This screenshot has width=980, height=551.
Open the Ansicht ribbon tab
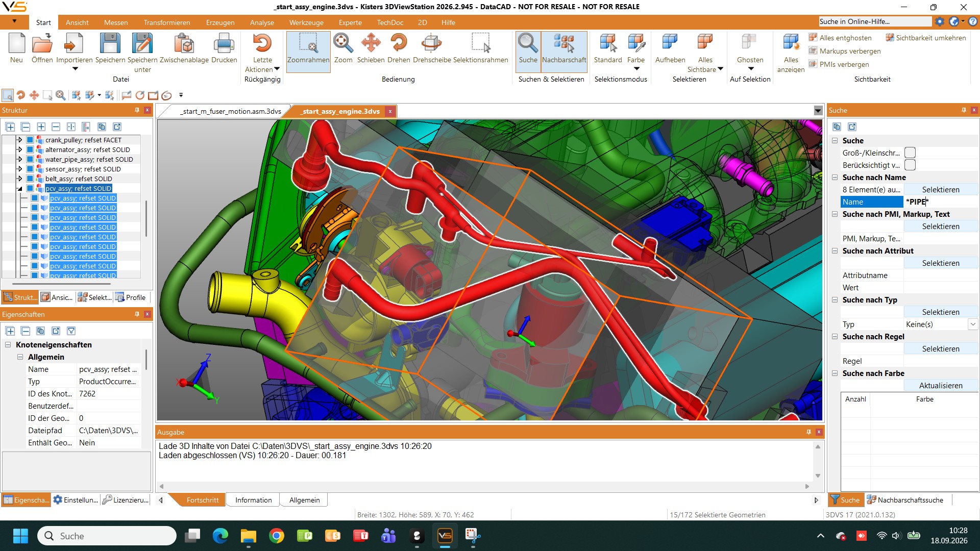(x=77, y=22)
